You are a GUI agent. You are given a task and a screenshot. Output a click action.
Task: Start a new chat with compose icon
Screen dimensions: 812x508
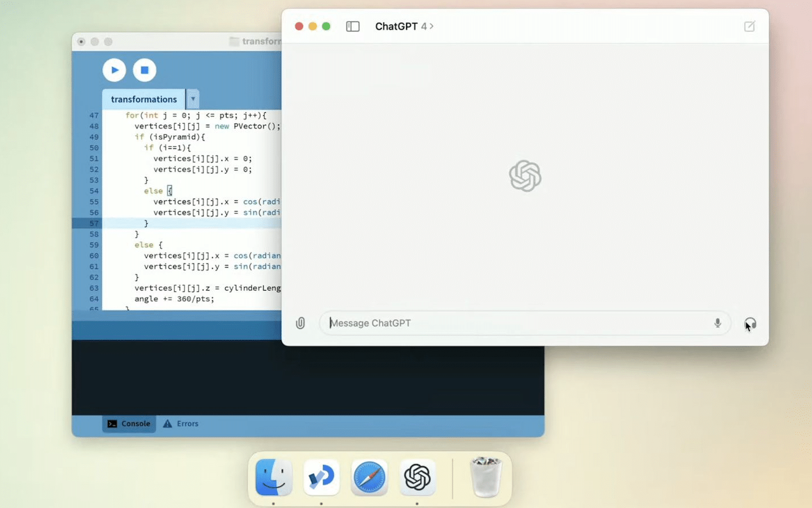[x=749, y=26]
